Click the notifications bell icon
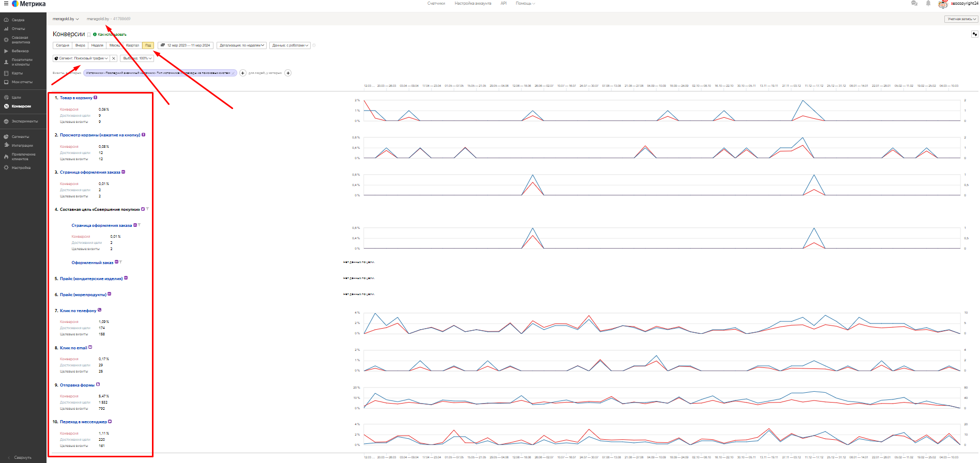This screenshot has width=980, height=463. pyautogui.click(x=928, y=3)
